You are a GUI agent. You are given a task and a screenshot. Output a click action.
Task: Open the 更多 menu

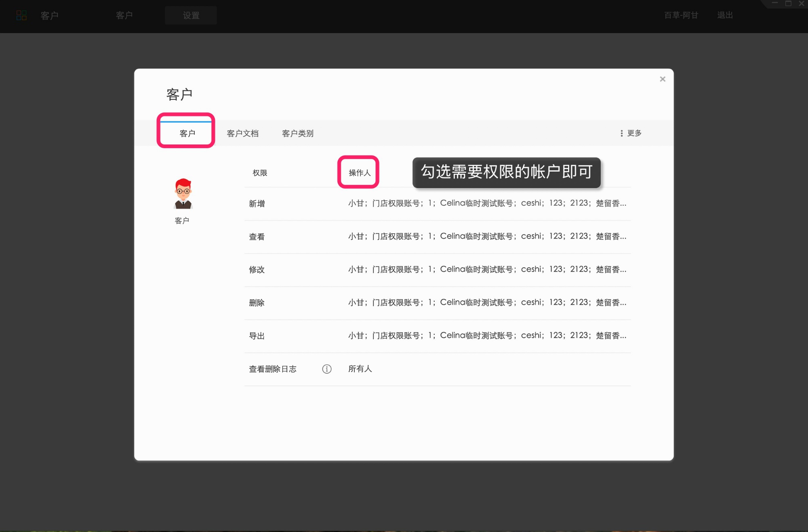pyautogui.click(x=631, y=133)
